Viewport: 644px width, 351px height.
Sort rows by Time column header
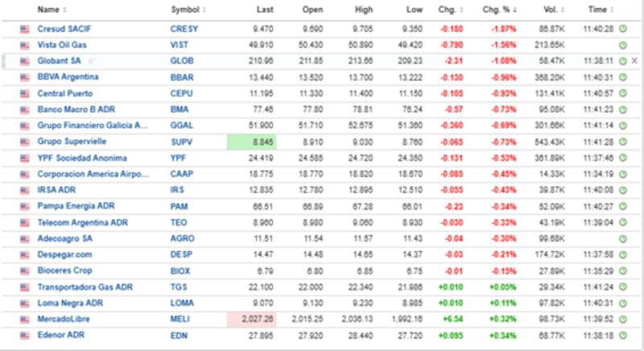point(600,10)
